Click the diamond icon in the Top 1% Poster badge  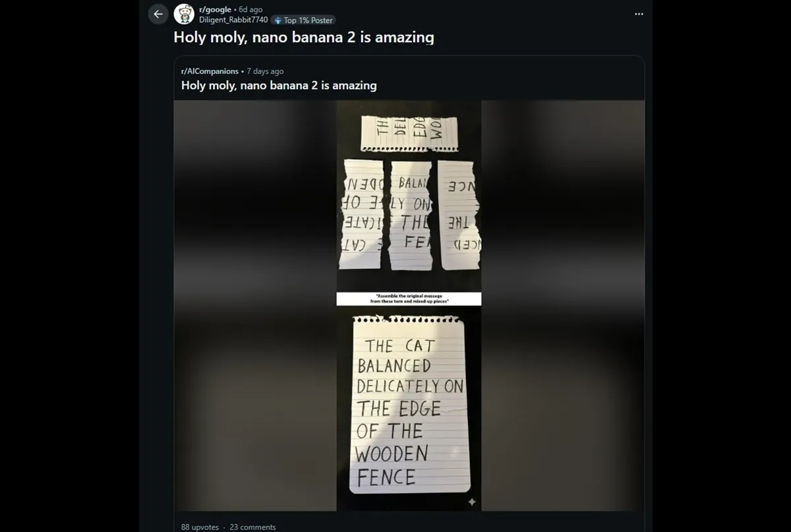click(278, 20)
